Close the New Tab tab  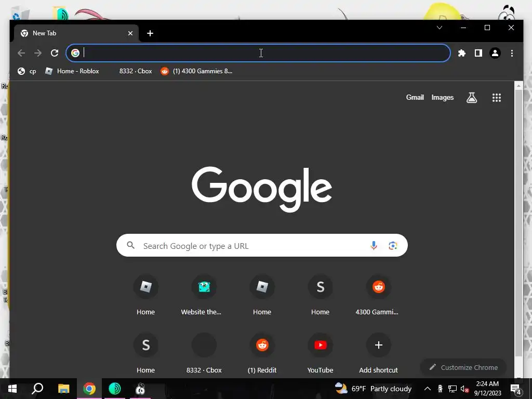(130, 33)
